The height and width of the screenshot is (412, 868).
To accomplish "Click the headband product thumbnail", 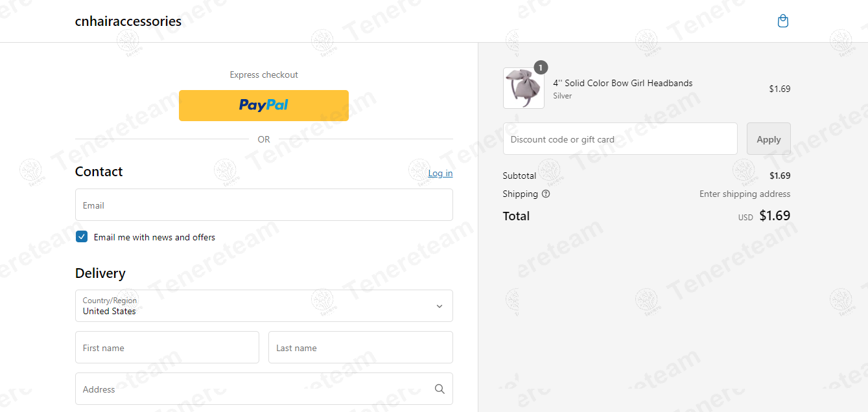I will point(524,88).
